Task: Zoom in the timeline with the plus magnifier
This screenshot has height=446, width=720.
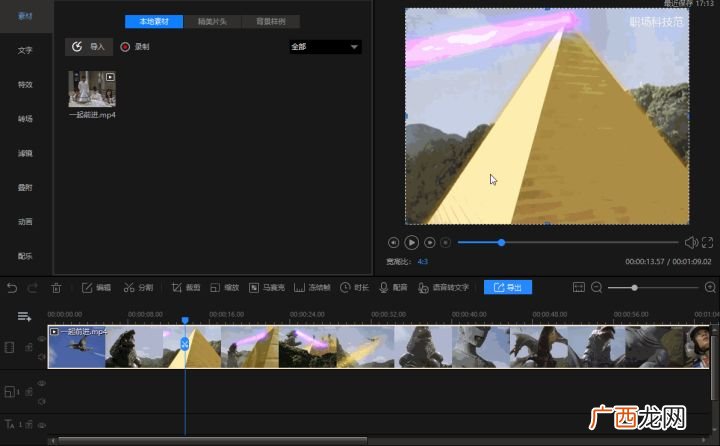Action: 710,288
